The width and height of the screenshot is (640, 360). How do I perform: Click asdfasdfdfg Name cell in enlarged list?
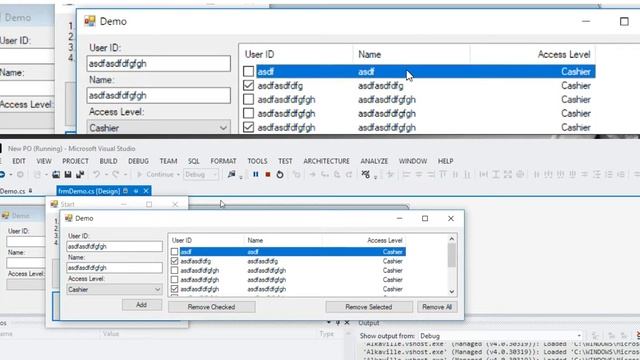pyautogui.click(x=380, y=86)
